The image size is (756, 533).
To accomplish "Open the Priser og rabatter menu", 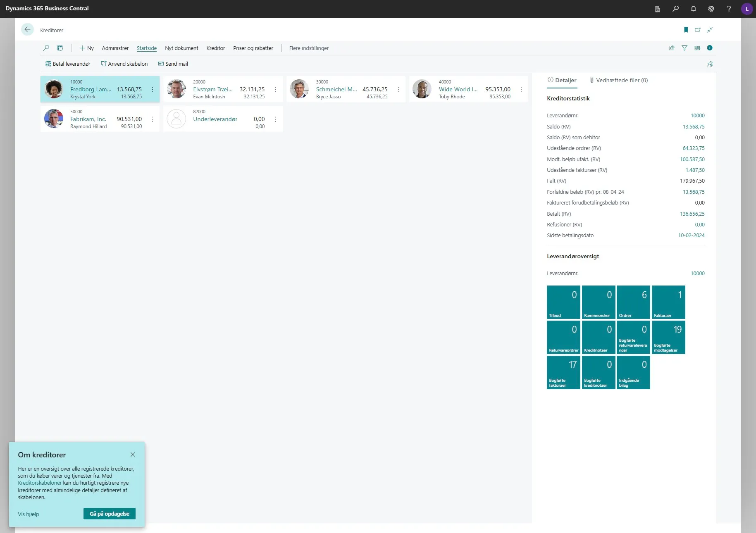I will pyautogui.click(x=253, y=48).
